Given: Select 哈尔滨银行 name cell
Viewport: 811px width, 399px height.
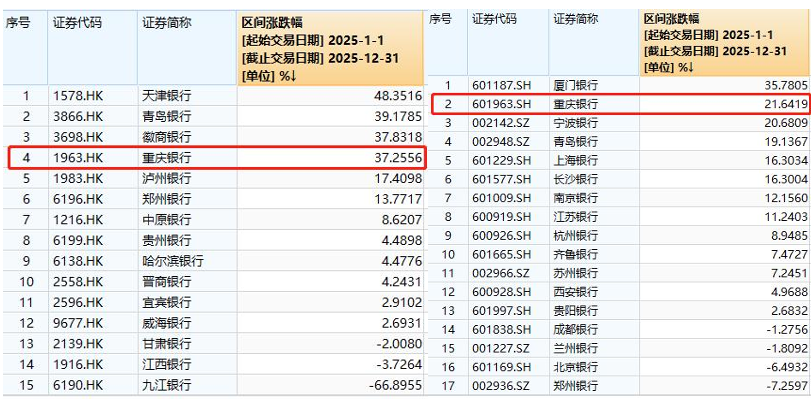Looking at the screenshot, I should click(x=173, y=261).
